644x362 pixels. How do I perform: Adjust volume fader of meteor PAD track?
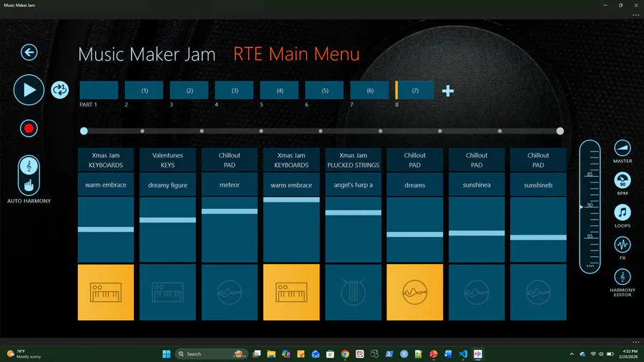[x=229, y=211]
